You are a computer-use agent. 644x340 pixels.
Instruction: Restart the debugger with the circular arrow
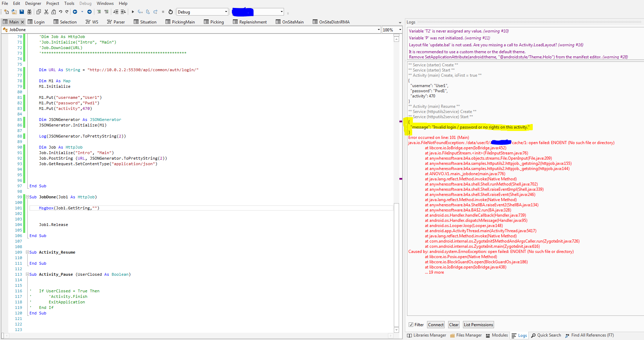pos(170,11)
